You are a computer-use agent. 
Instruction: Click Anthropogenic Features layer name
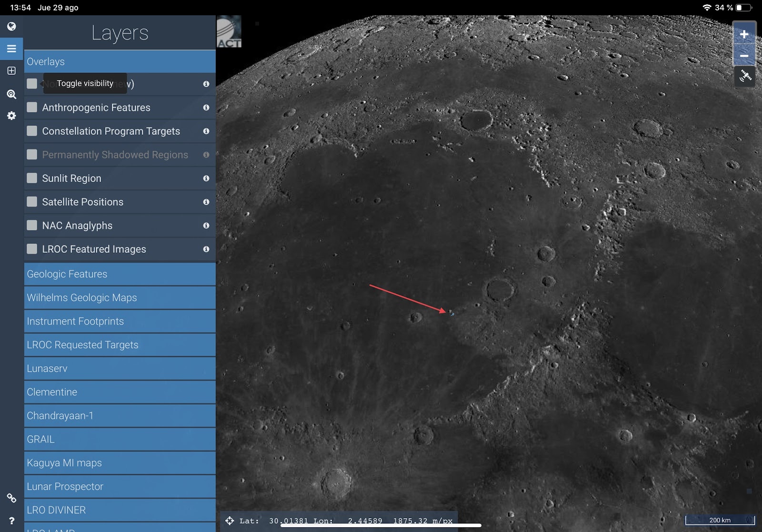pyautogui.click(x=96, y=108)
